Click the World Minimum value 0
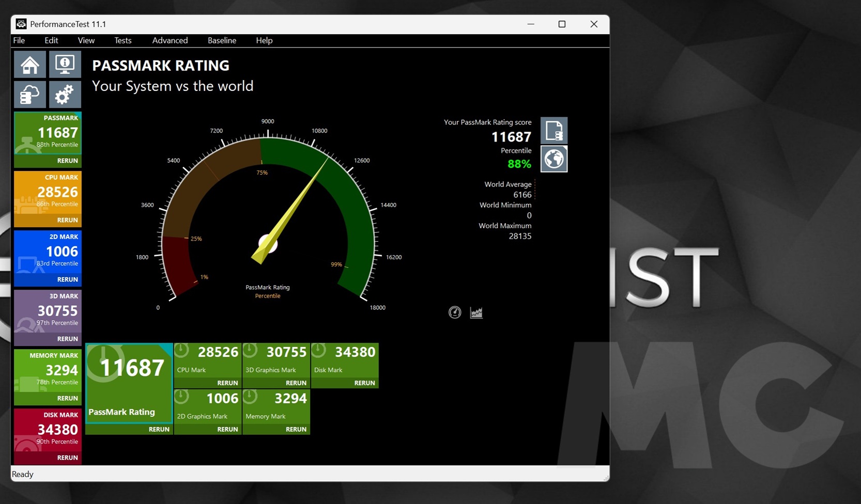This screenshot has width=861, height=504. coord(529,215)
